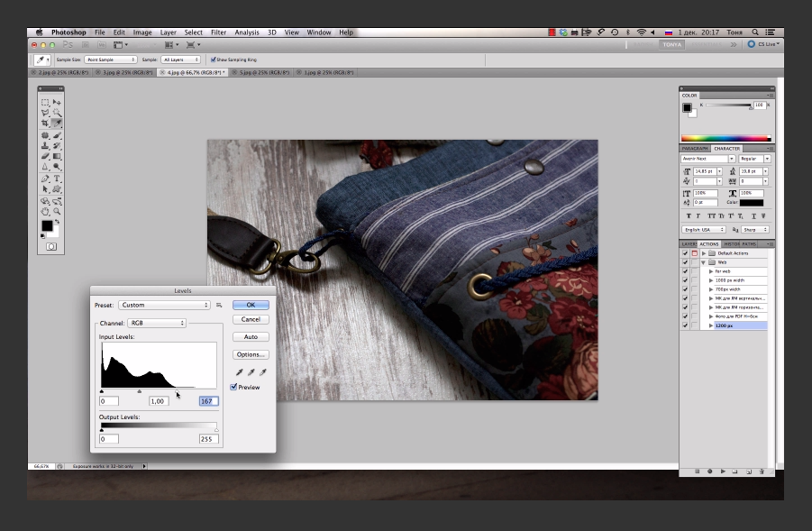Image resolution: width=812 pixels, height=531 pixels.
Task: Open the Filter menu
Action: click(x=218, y=32)
